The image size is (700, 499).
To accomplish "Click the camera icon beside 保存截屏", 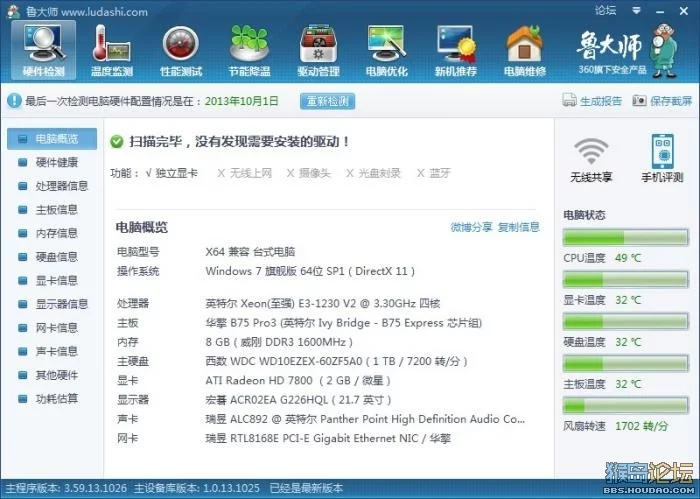I will tap(639, 100).
